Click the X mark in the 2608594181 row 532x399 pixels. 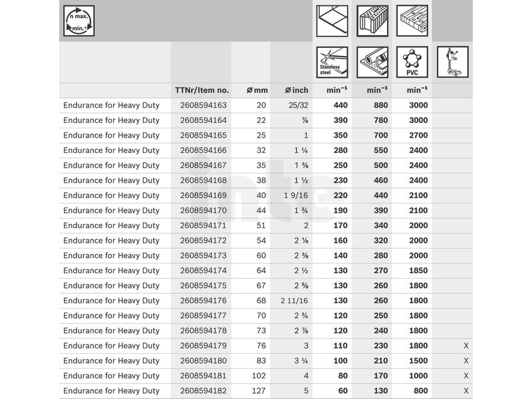tap(466, 376)
